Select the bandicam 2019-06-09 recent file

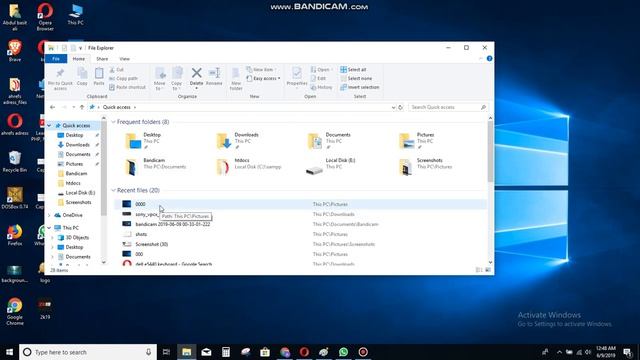(x=172, y=224)
